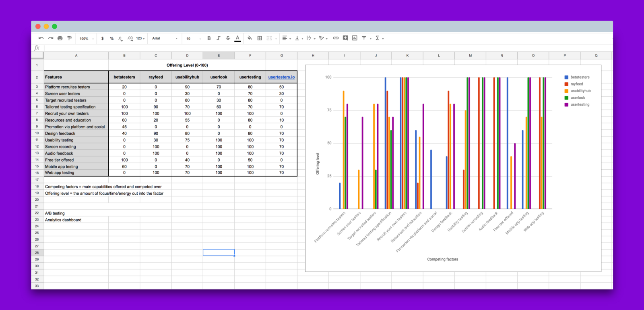Click the filter funnel icon
Screen dimensions: 644x310
tap(364, 38)
